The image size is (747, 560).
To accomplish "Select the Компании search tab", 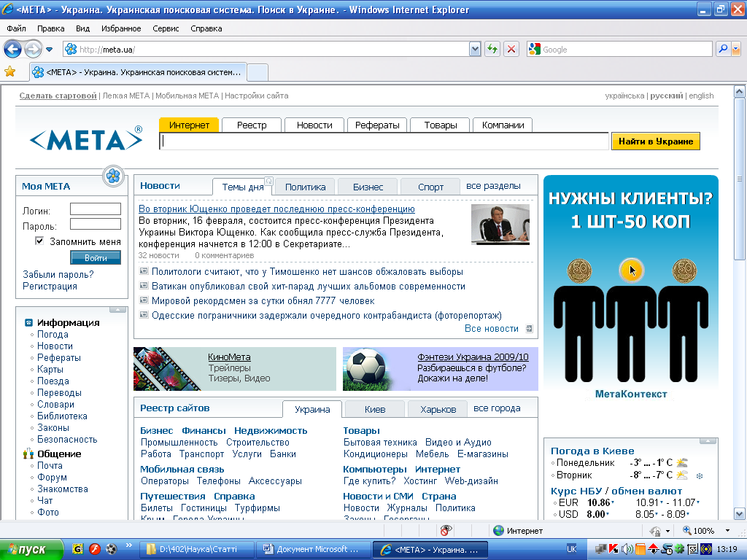I will click(503, 125).
